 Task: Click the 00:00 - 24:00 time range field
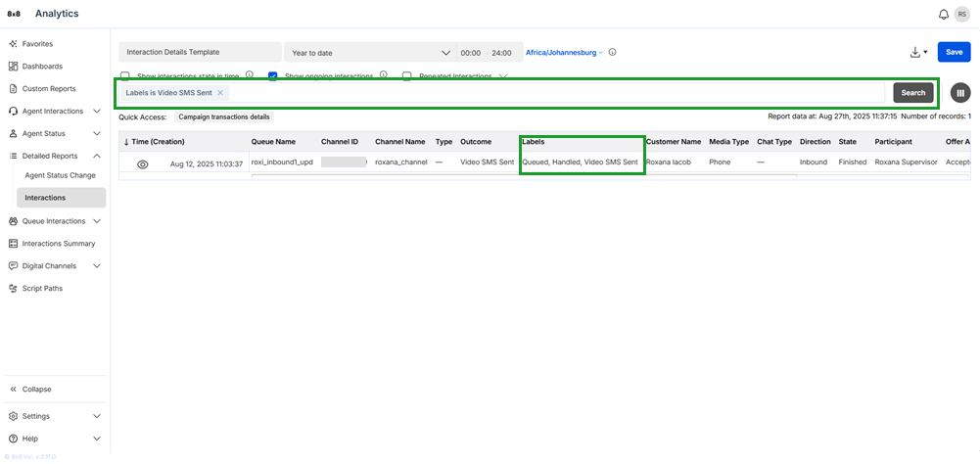click(490, 53)
